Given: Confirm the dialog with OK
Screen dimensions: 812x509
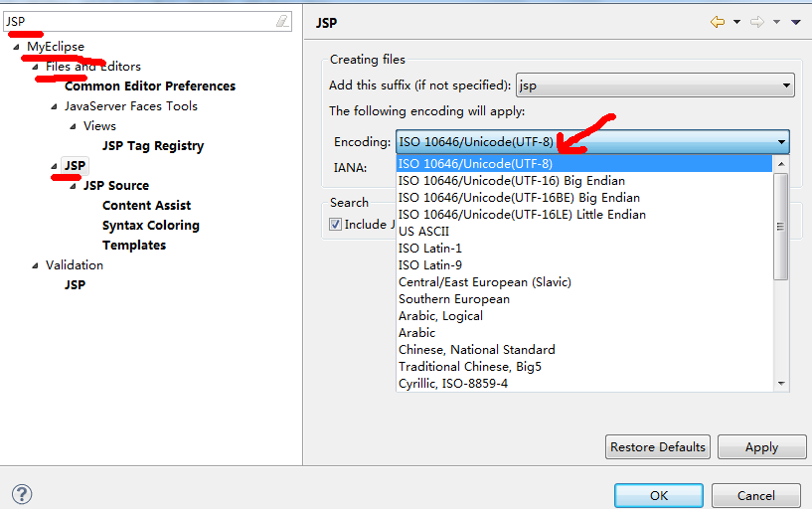Looking at the screenshot, I should tap(658, 495).
